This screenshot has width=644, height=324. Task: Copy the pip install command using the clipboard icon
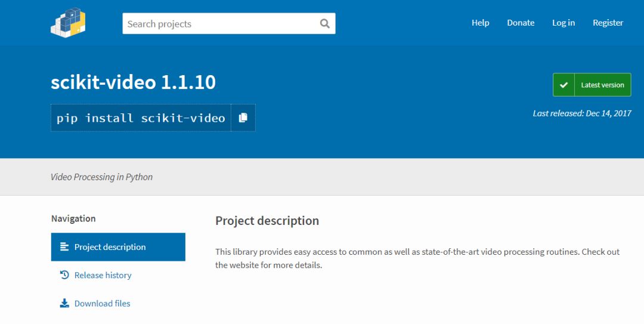tap(243, 118)
